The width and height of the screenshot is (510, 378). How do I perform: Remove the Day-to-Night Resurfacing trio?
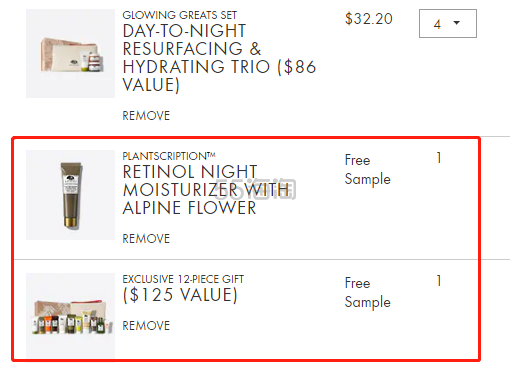146,116
